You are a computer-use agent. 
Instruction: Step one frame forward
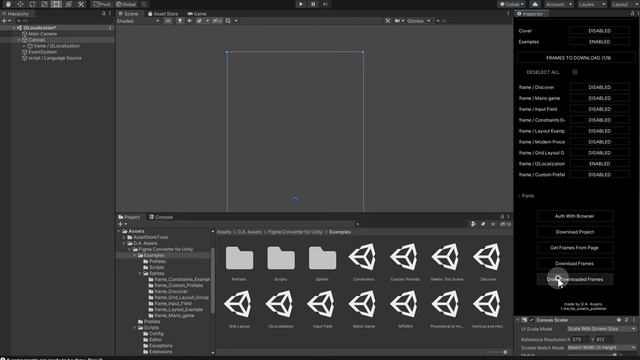pyautogui.click(x=325, y=4)
